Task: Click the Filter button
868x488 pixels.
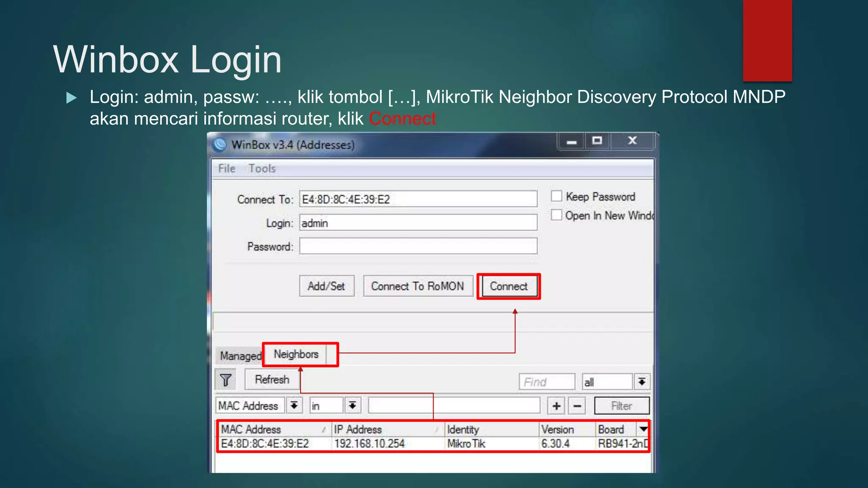Action: 622,406
